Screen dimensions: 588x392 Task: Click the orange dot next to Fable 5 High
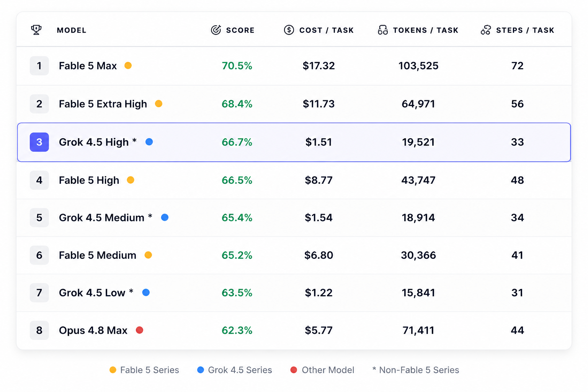(131, 180)
